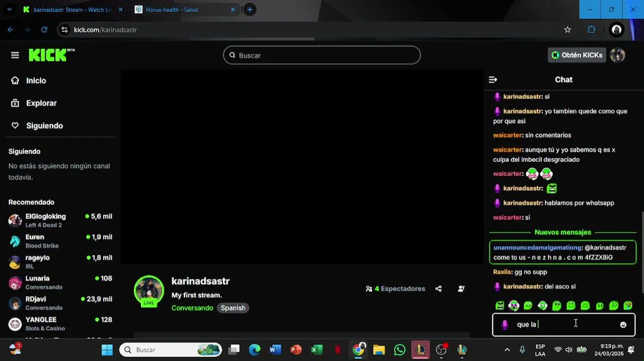Open recommended channel Lunaria

tap(60, 282)
